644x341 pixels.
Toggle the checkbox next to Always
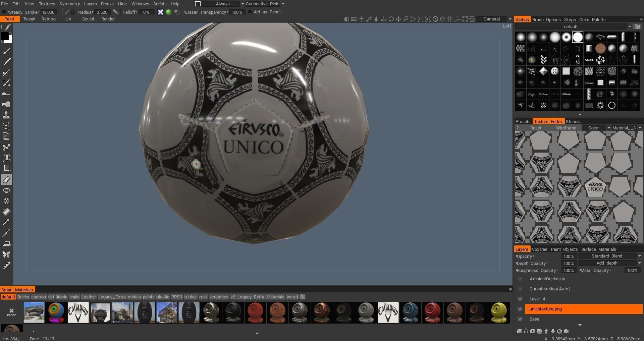(x=198, y=4)
